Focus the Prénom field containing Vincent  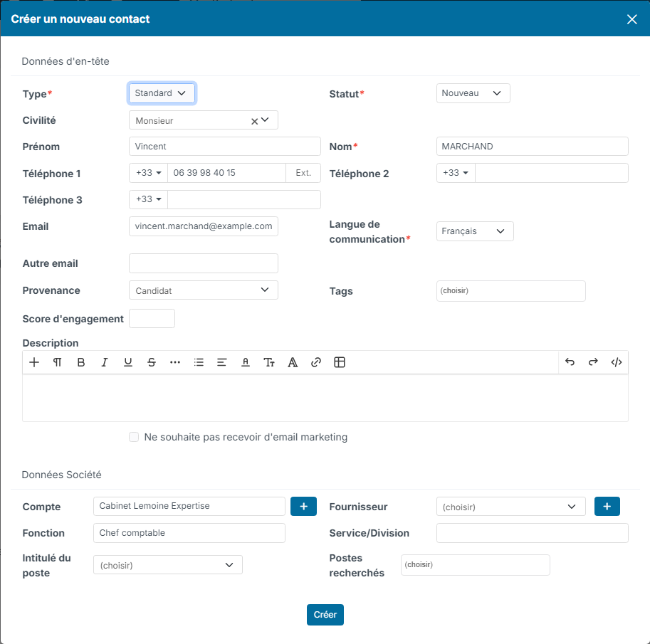(x=225, y=147)
